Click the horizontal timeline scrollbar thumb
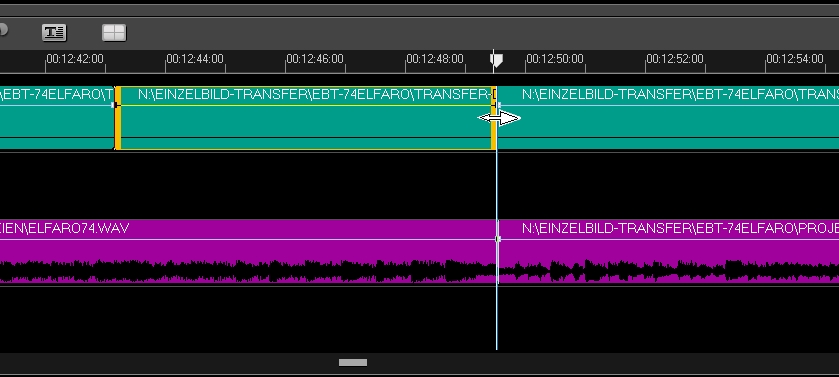839x377 pixels. [x=353, y=363]
